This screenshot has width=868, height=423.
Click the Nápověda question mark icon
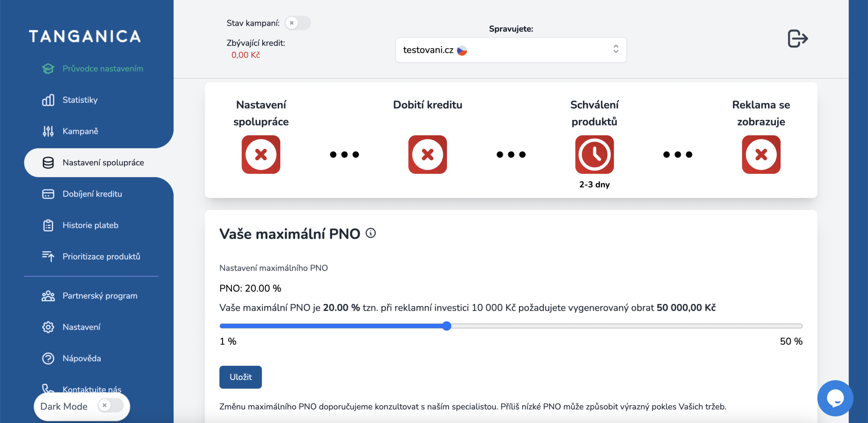point(48,359)
